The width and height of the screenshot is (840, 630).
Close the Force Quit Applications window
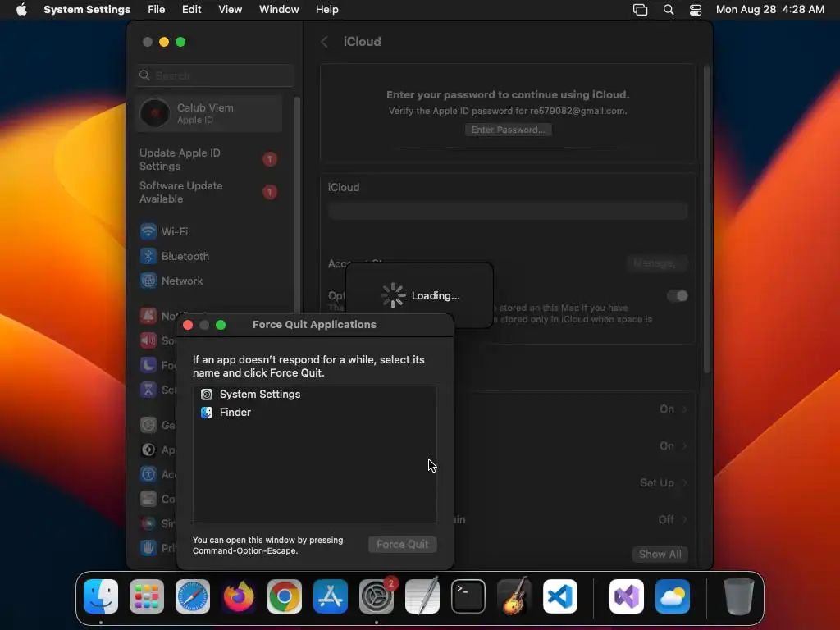pyautogui.click(x=188, y=325)
